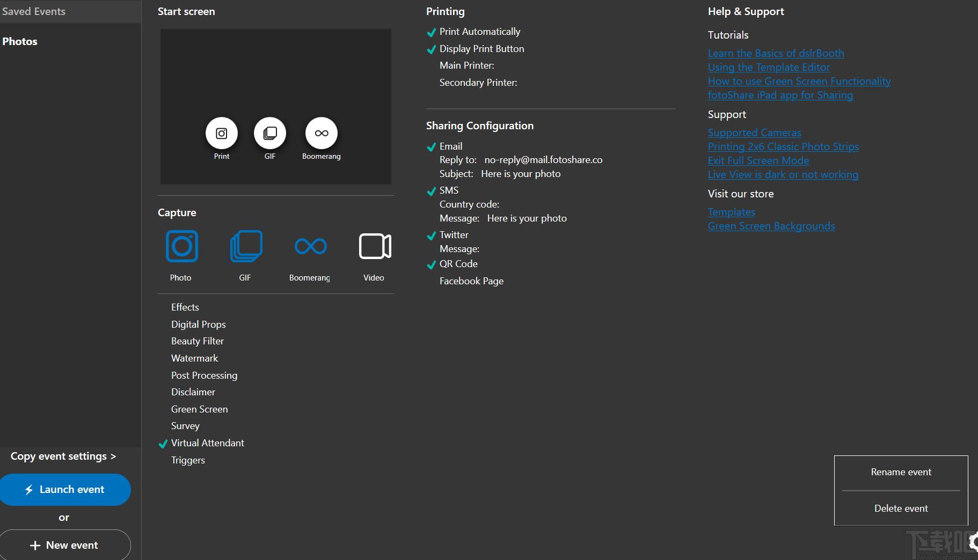978x560 pixels.
Task: Click the Print icon on start screen preview
Action: (221, 133)
